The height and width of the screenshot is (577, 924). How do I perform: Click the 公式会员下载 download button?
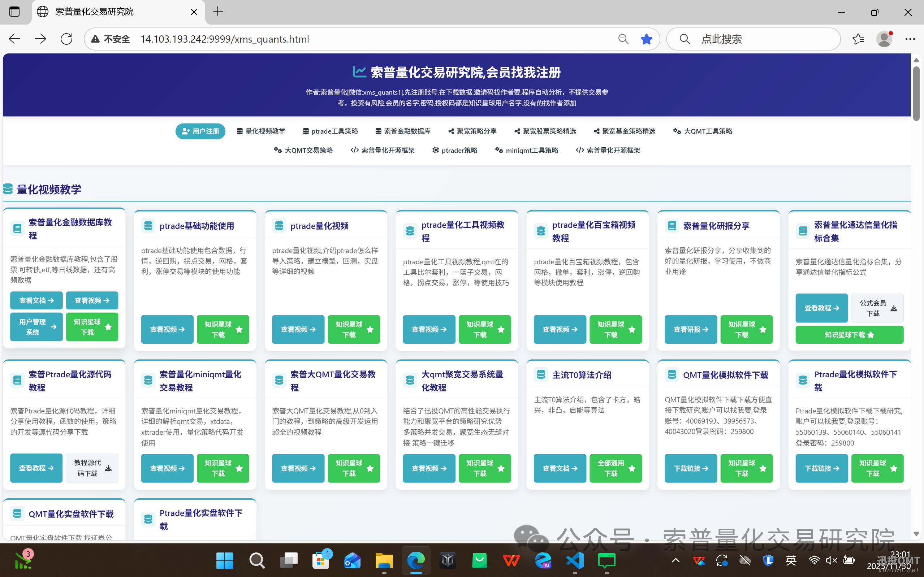pos(877,308)
